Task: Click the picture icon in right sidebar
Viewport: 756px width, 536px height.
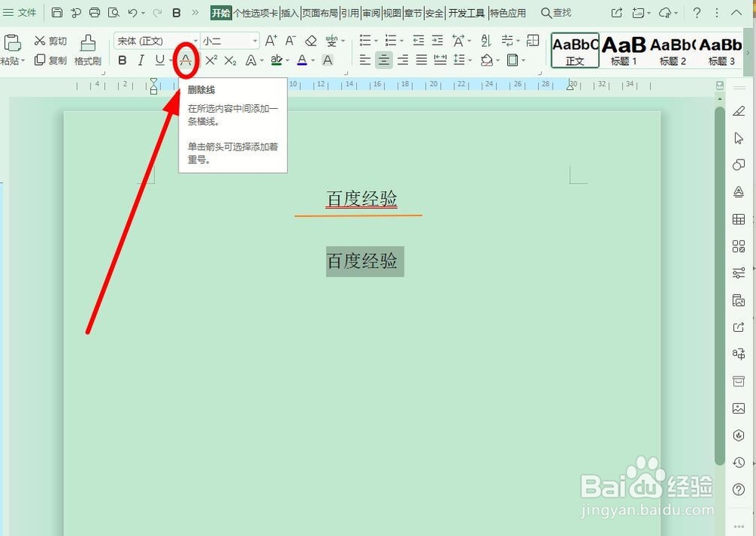Action: point(738,409)
